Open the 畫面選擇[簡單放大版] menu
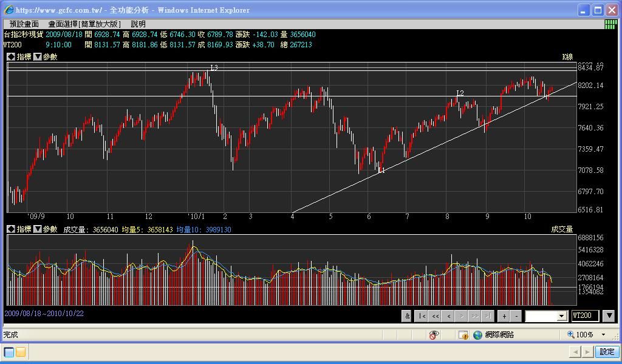 (84, 24)
